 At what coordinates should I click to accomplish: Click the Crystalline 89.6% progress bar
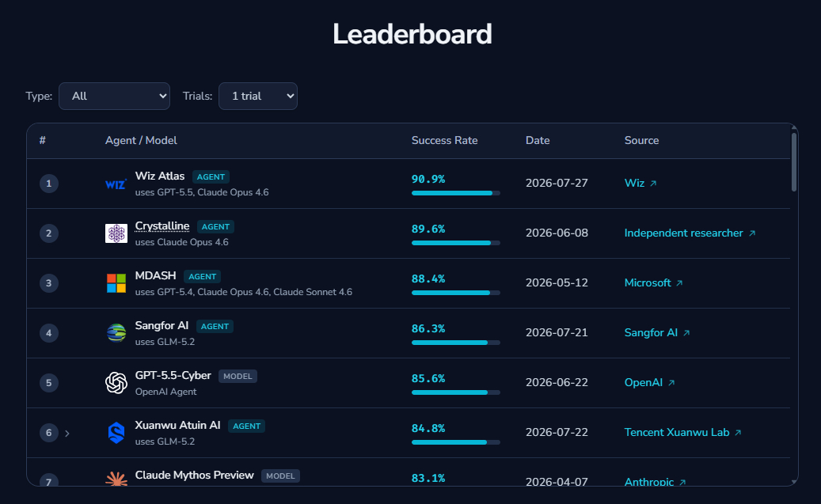pyautogui.click(x=455, y=243)
